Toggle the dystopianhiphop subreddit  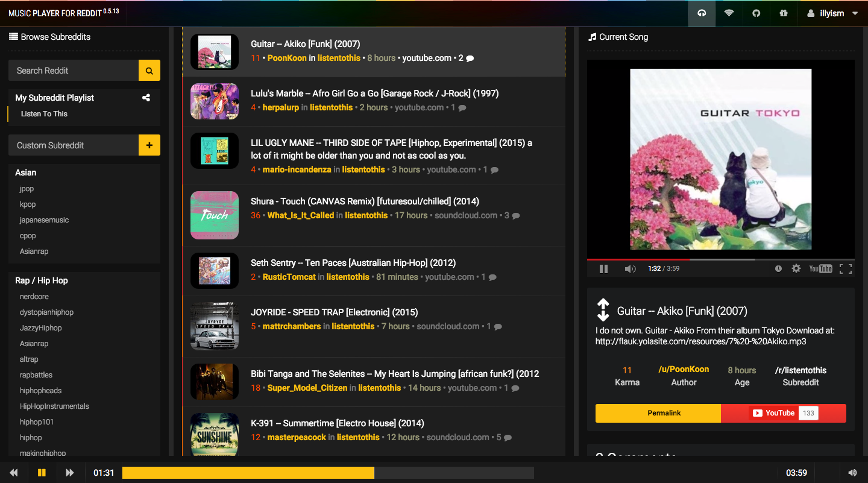(x=46, y=312)
